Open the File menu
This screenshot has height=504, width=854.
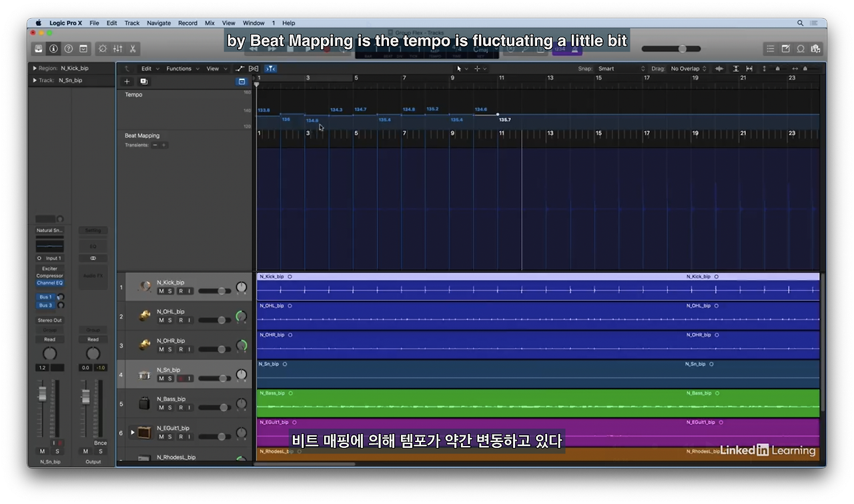point(94,23)
